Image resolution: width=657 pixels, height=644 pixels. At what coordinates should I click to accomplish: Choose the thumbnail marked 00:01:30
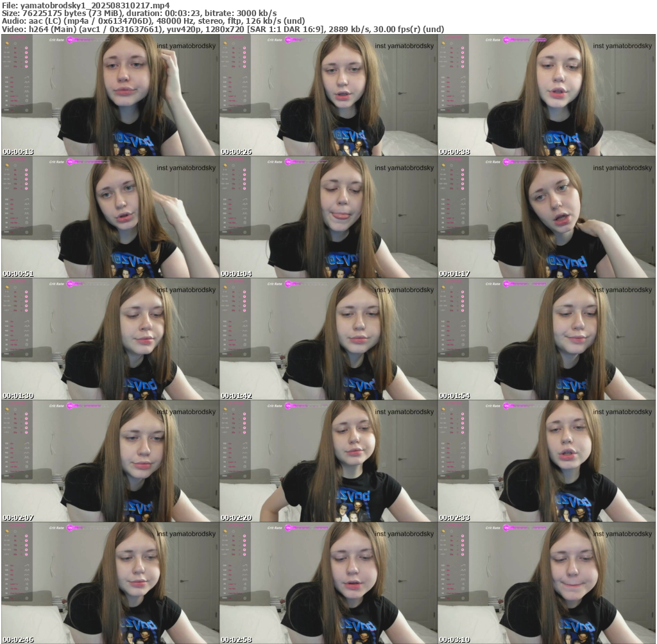tap(110, 339)
